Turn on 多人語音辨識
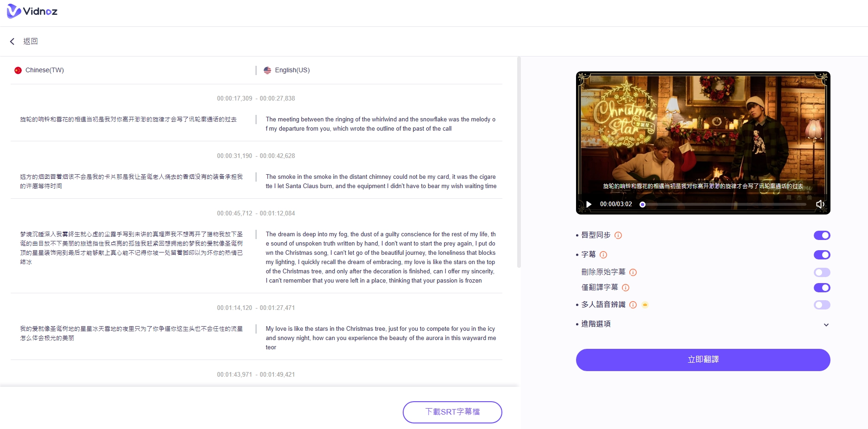 coord(822,305)
